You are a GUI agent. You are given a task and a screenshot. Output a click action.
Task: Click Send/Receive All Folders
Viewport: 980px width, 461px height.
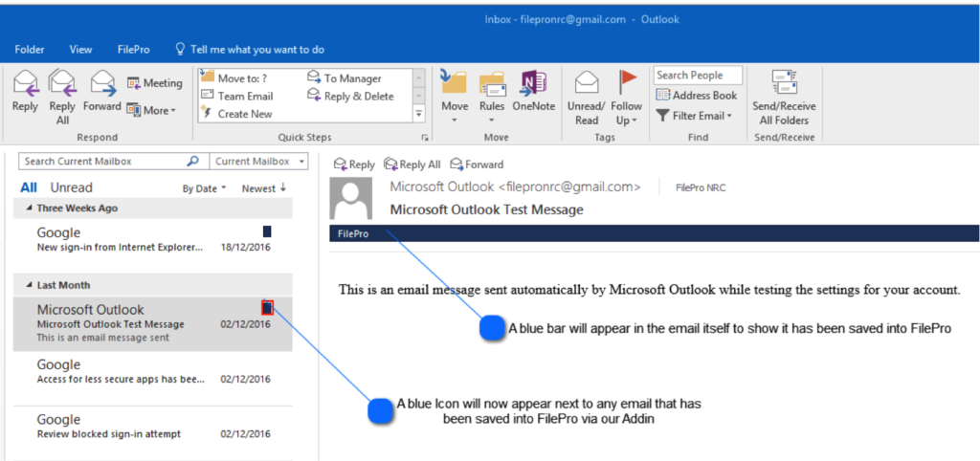point(784,97)
